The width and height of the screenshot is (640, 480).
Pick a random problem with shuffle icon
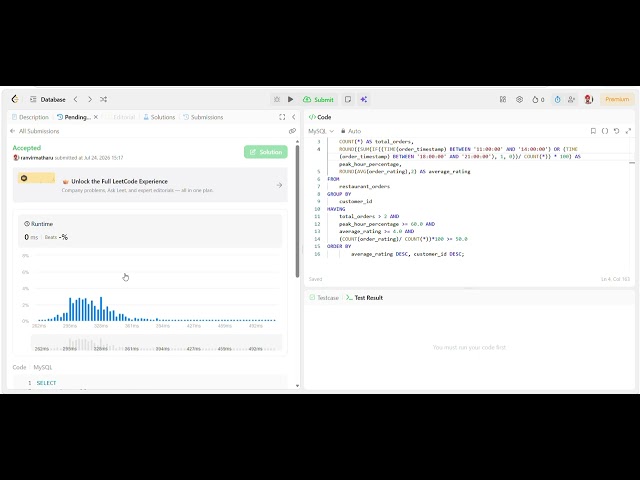coord(104,99)
